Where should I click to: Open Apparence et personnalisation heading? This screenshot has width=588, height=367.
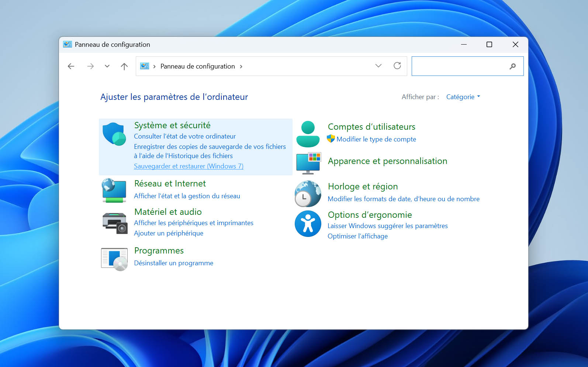pyautogui.click(x=387, y=161)
